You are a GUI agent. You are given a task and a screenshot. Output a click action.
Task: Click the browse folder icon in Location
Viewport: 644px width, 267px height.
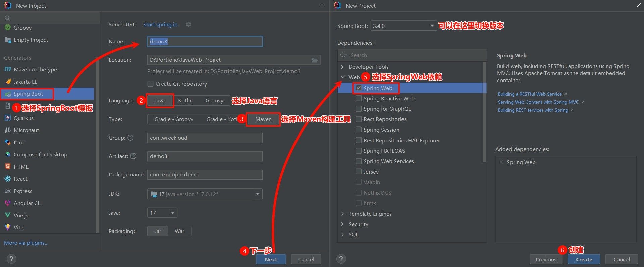315,60
